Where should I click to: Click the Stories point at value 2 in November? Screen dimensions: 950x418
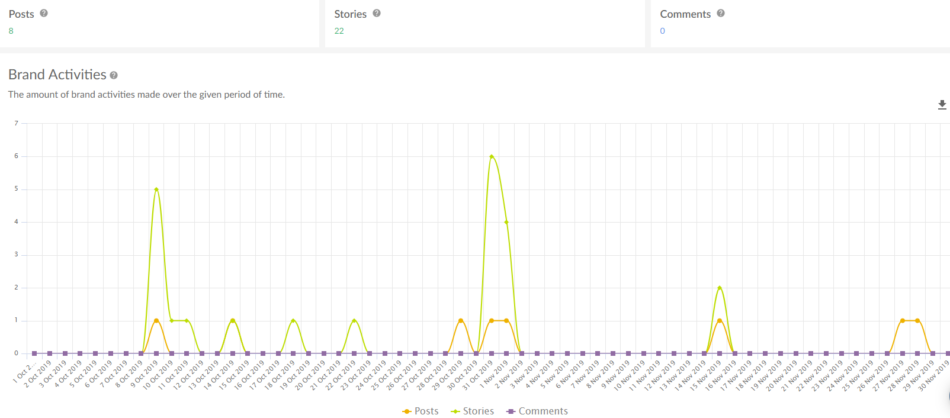(720, 288)
